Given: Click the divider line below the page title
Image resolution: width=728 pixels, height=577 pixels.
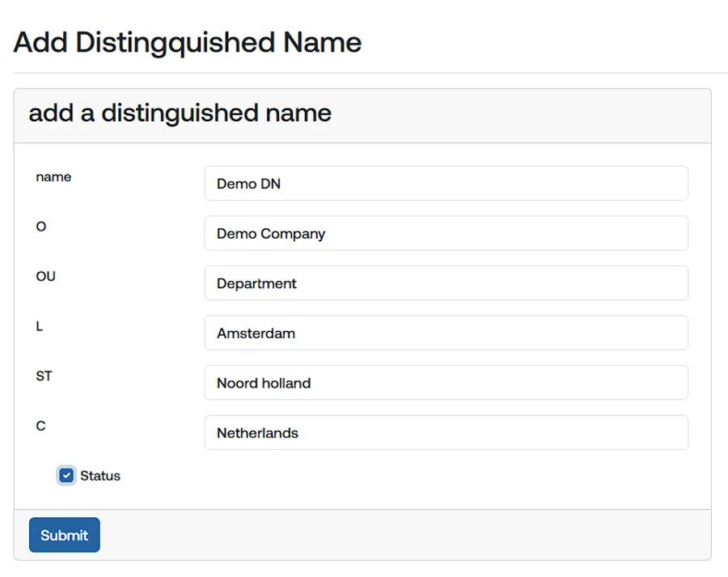Looking at the screenshot, I should (x=364, y=73).
